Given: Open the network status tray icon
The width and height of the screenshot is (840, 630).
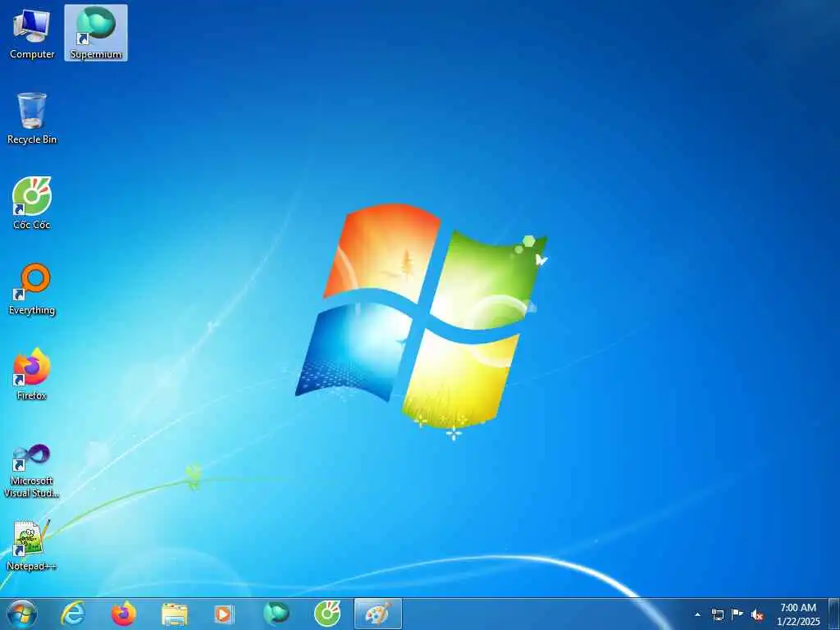Looking at the screenshot, I should (x=717, y=614).
